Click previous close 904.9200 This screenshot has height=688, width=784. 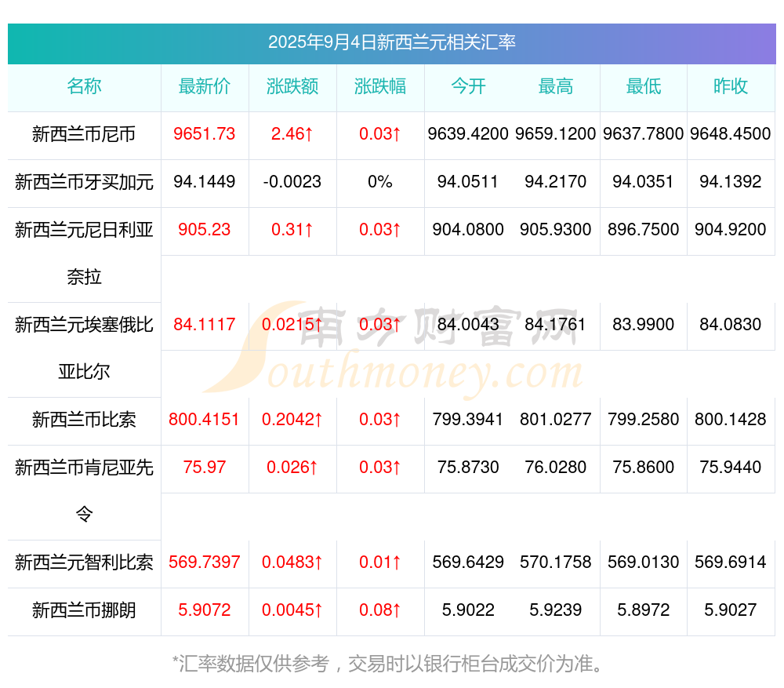(x=731, y=230)
